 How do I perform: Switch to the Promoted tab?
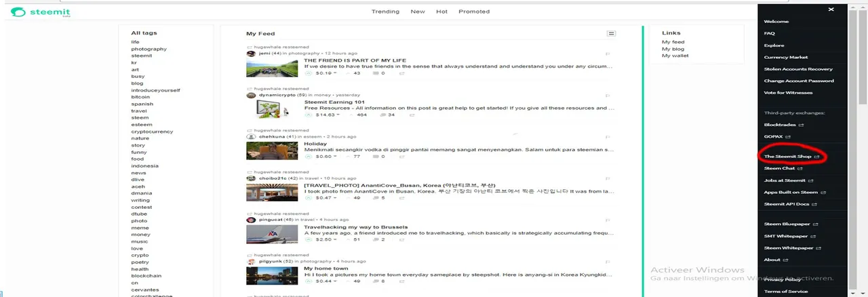(x=474, y=12)
